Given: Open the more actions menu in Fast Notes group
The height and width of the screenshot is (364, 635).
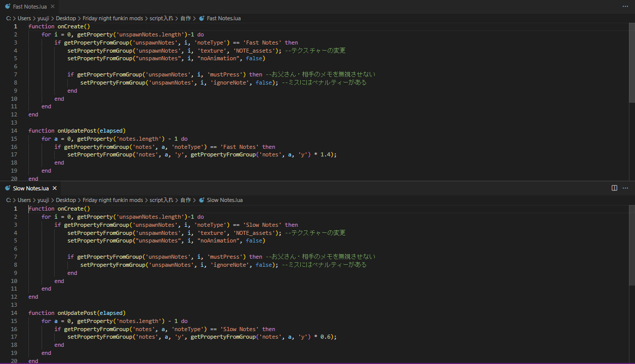Looking at the screenshot, I should tap(625, 6).
